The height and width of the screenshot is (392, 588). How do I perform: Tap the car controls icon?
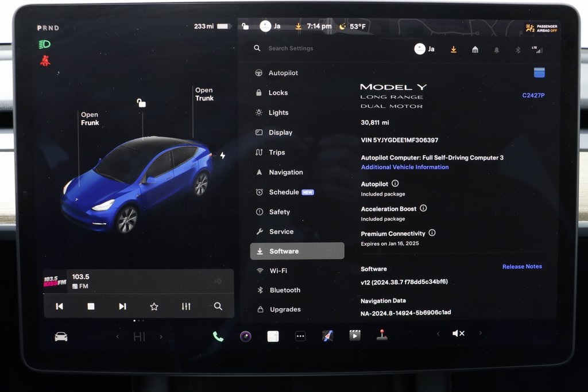[x=61, y=337]
